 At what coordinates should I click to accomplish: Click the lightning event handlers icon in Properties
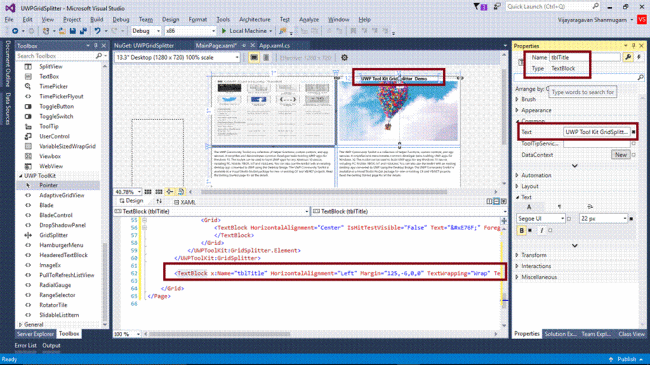(x=639, y=57)
